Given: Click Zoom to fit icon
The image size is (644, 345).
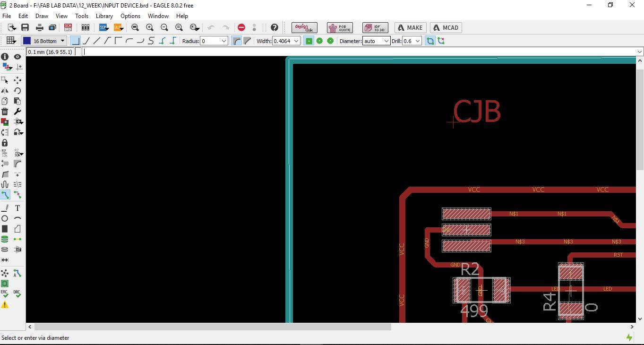Looking at the screenshot, I should pyautogui.click(x=135, y=27).
